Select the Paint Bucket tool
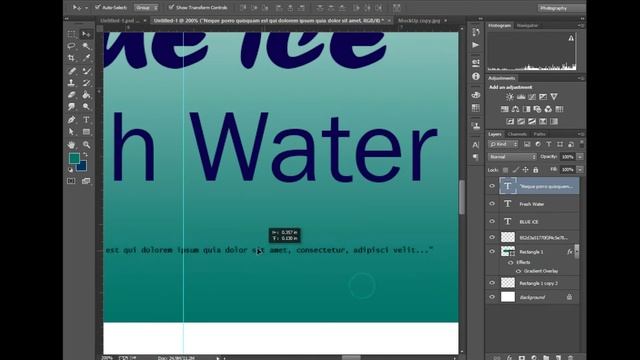Screen dimensions: 640x360 point(86,95)
